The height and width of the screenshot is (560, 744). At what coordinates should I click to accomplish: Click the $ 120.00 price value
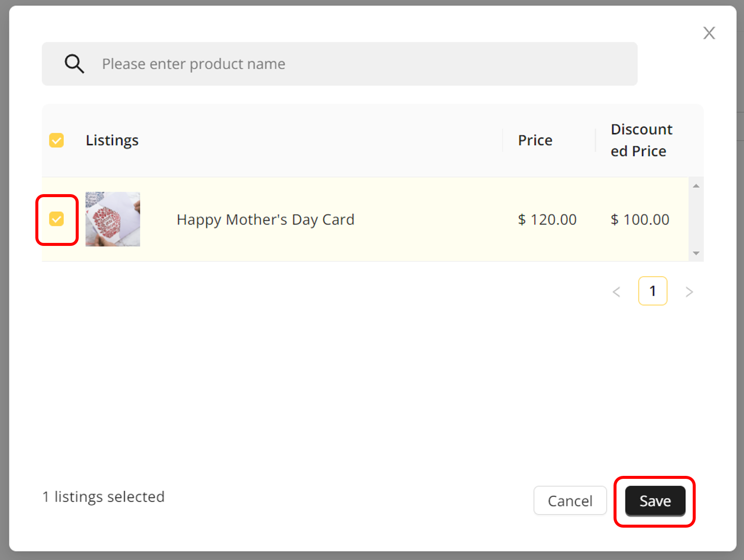coord(547,220)
